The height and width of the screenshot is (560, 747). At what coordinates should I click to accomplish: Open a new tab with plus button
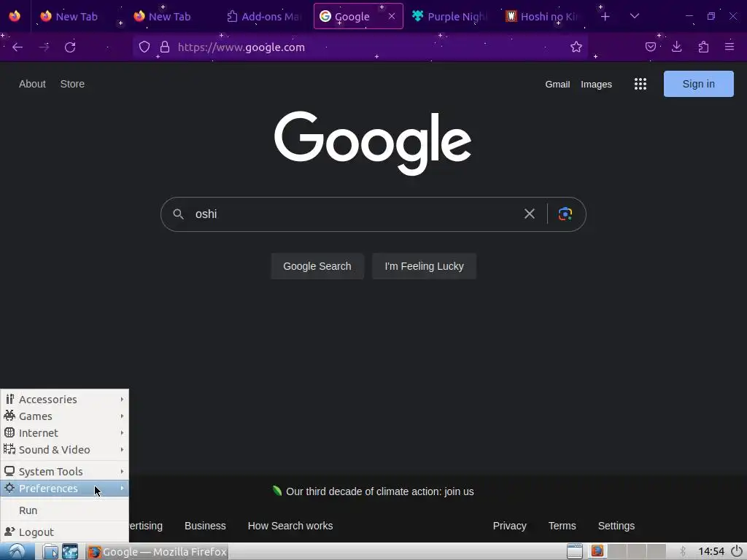point(605,17)
